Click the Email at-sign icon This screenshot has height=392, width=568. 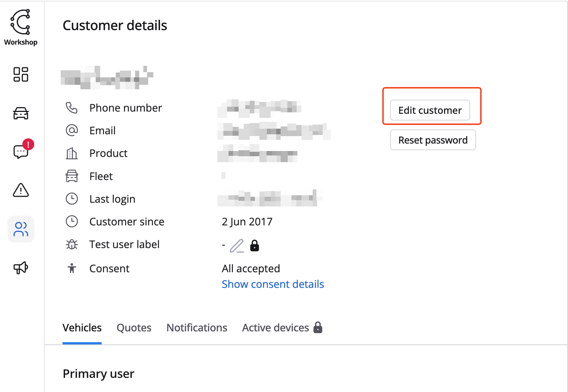pyautogui.click(x=71, y=131)
